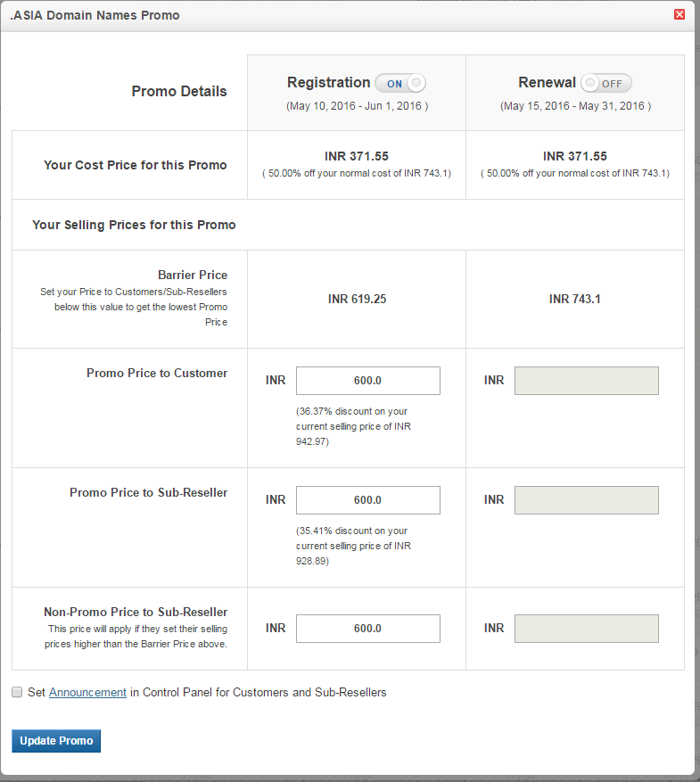The width and height of the screenshot is (700, 782).
Task: Turn off the Registration promo switch
Action: 400,83
